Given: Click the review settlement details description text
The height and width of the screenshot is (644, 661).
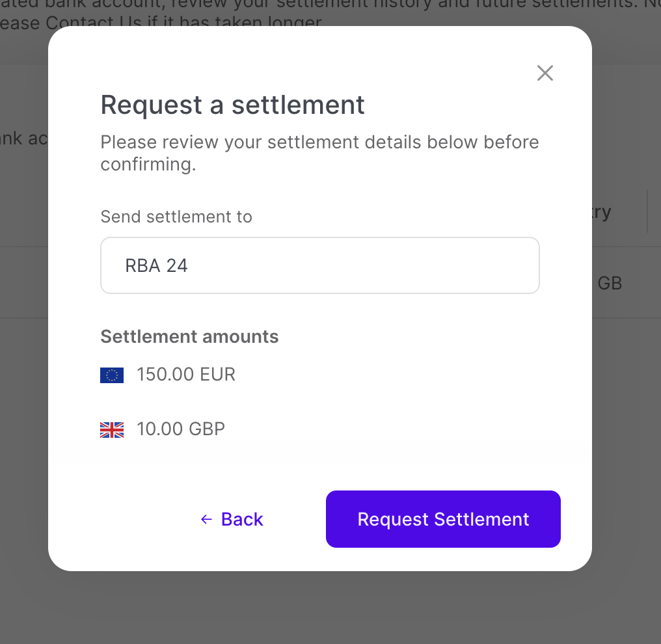Looking at the screenshot, I should [x=319, y=153].
